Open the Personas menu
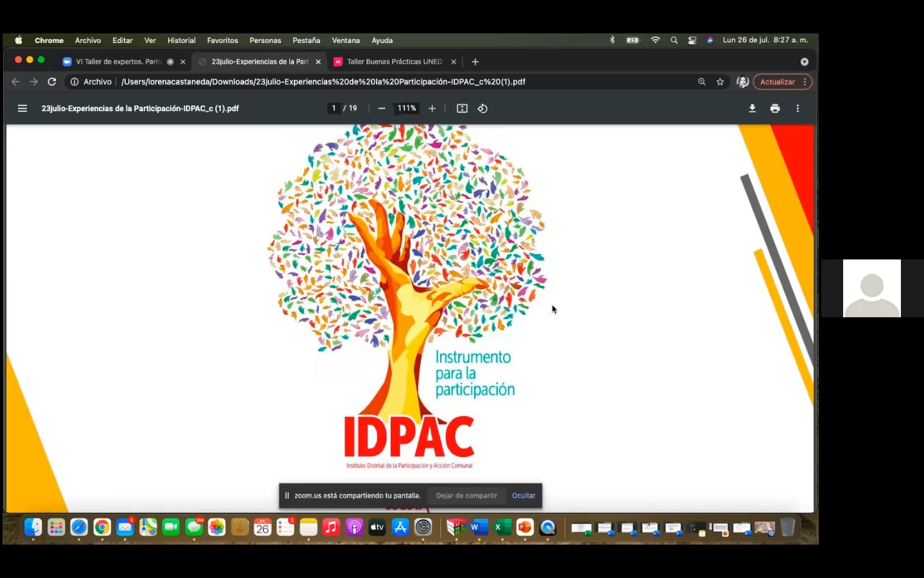The image size is (924, 578). [265, 40]
